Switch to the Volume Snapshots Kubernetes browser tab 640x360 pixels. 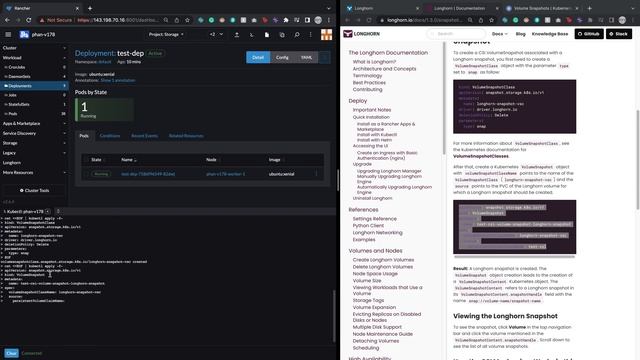[542, 8]
